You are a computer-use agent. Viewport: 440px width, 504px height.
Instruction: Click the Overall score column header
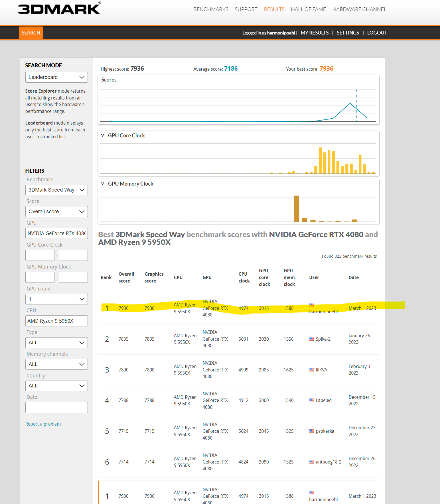coord(126,277)
